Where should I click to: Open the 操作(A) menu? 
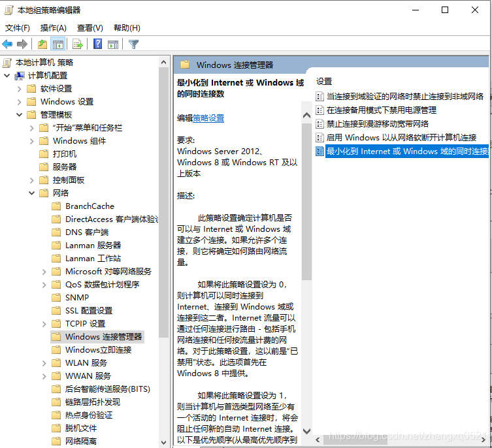[x=54, y=28]
